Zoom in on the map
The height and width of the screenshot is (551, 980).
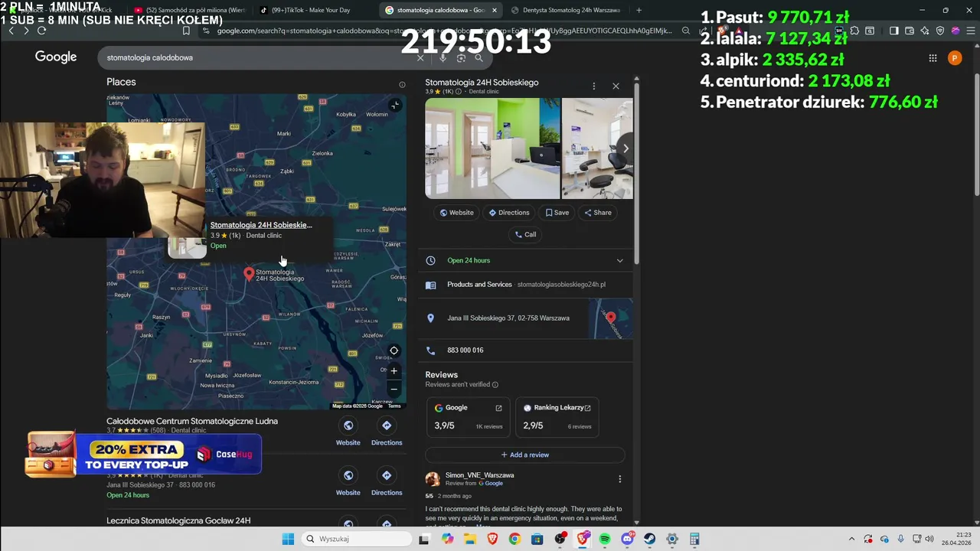click(394, 370)
